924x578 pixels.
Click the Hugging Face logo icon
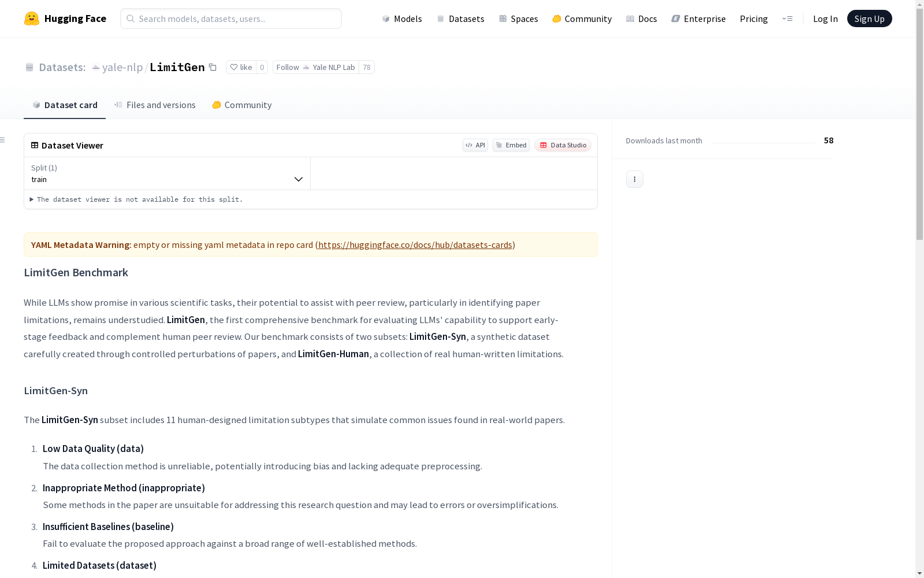pos(32,18)
